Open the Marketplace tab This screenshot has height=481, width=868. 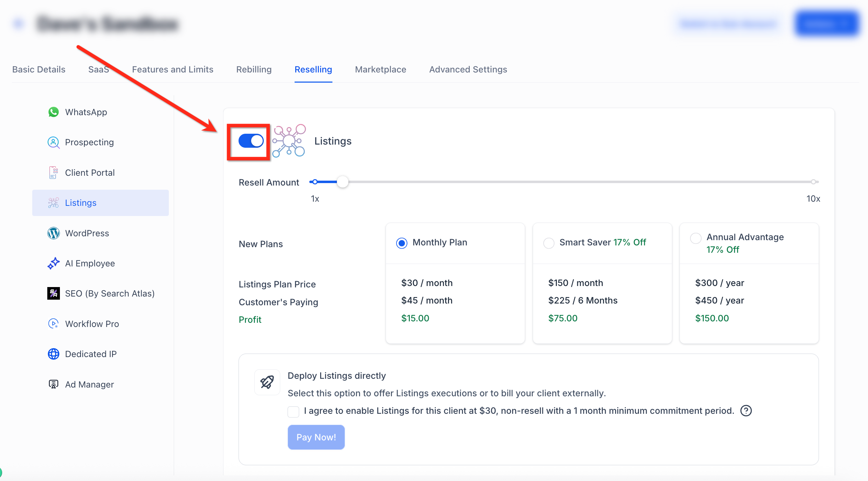380,69
